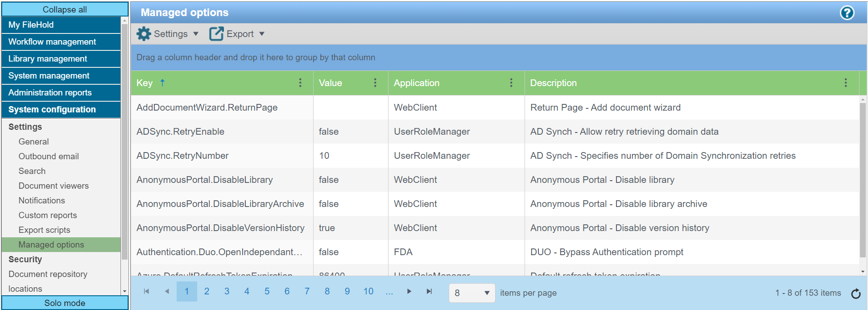Jump to the last page arrow
This screenshot has height=310, width=868.
429,291
